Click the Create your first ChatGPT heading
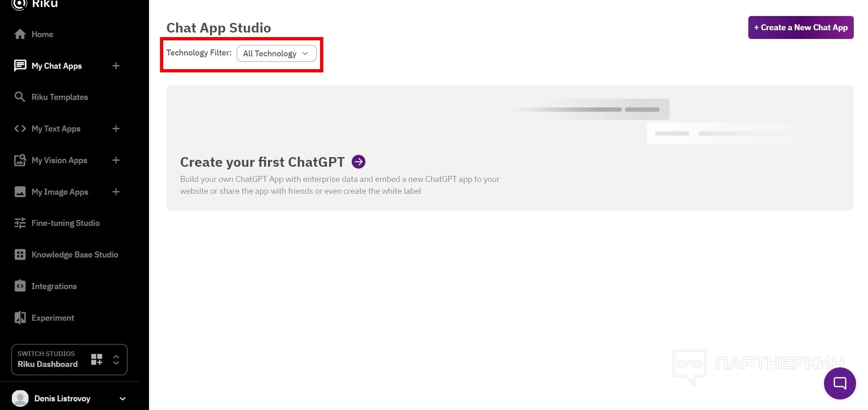This screenshot has width=868, height=410. [x=262, y=162]
